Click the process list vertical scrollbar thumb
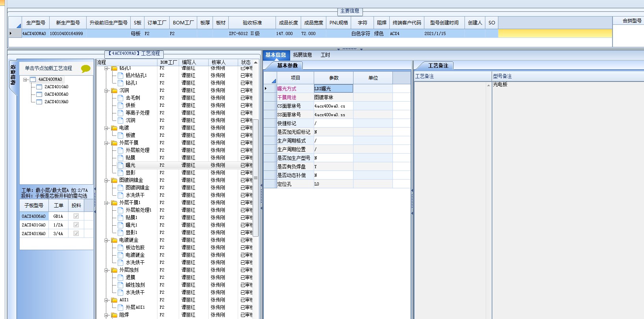This screenshot has height=319, width=644. [255, 178]
